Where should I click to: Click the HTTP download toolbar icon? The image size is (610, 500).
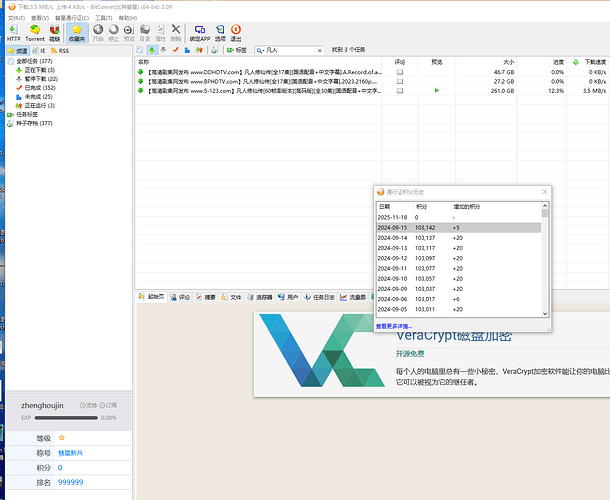pyautogui.click(x=13, y=30)
